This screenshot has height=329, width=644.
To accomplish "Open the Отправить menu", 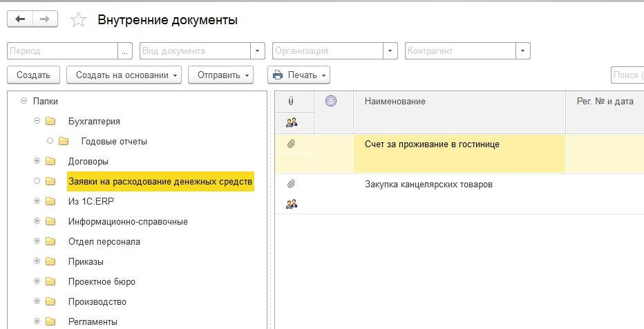I will click(220, 75).
